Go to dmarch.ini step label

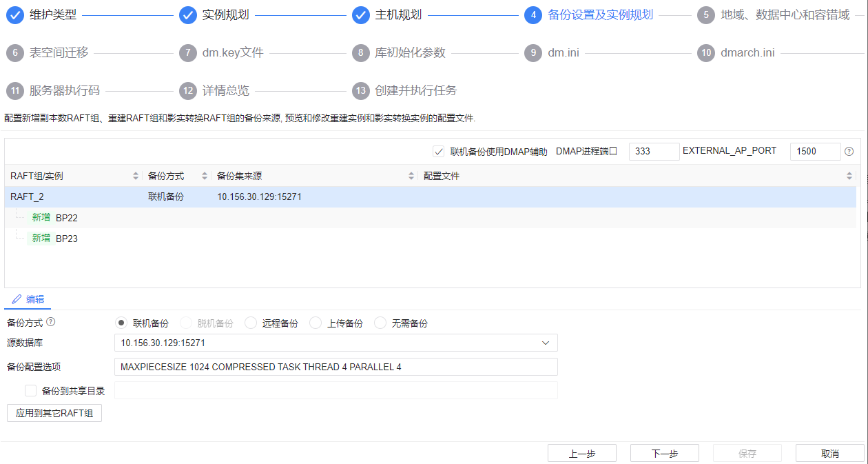[747, 53]
